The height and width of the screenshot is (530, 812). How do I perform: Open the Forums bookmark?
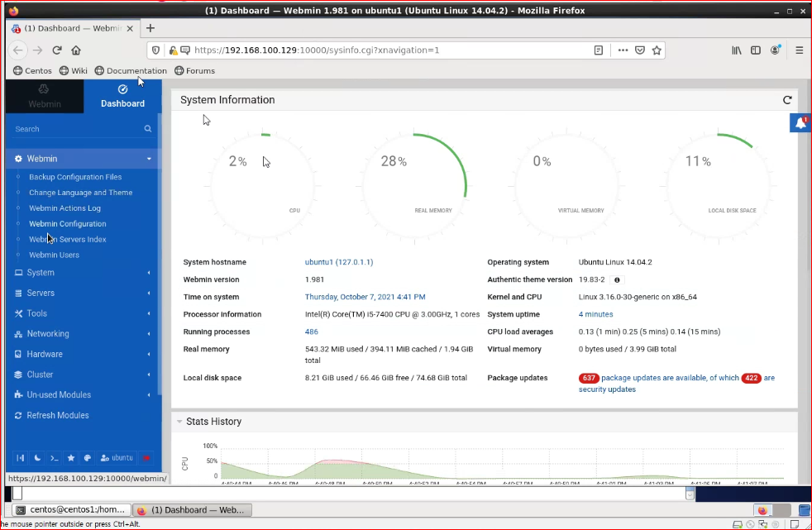pyautogui.click(x=194, y=71)
